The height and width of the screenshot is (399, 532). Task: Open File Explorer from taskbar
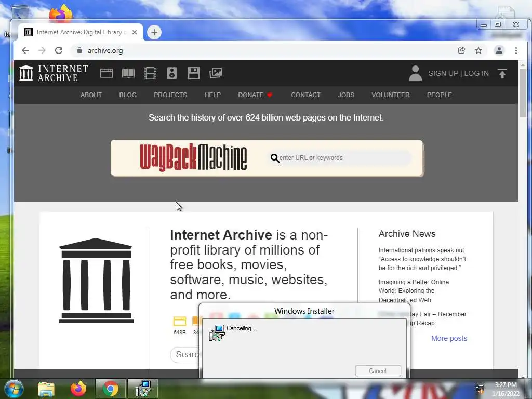[x=46, y=389]
